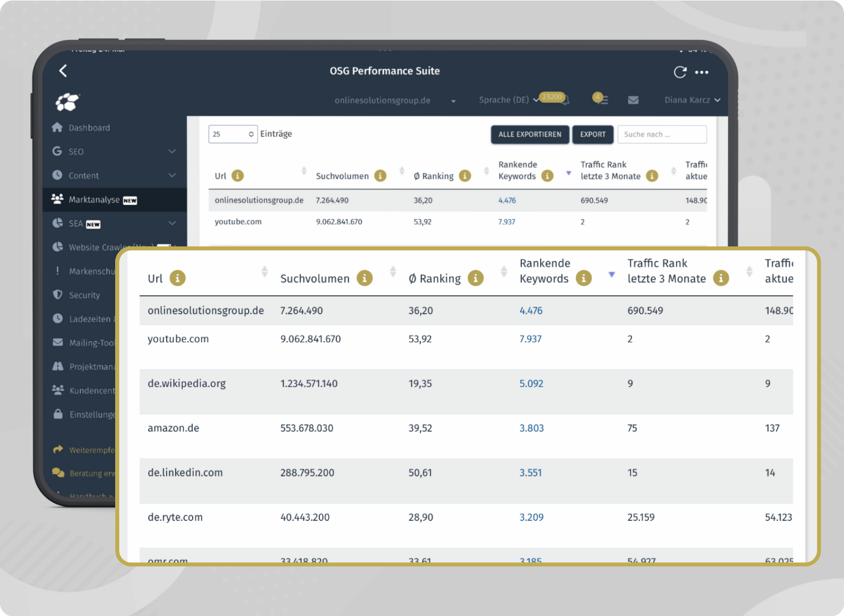Open the Sprache (DE) language dropdown
The image size is (844, 616).
tap(509, 100)
